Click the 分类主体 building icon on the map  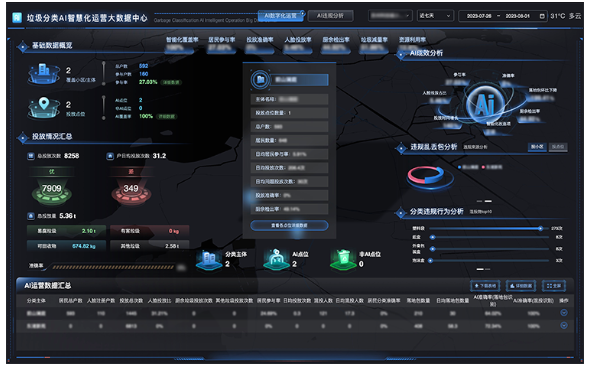pyautogui.click(x=209, y=260)
